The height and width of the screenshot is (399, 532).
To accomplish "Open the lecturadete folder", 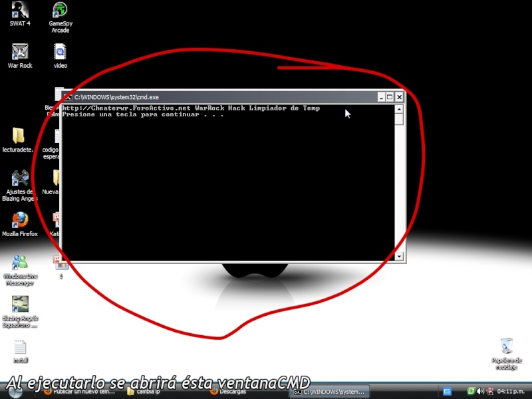I will coord(19,140).
